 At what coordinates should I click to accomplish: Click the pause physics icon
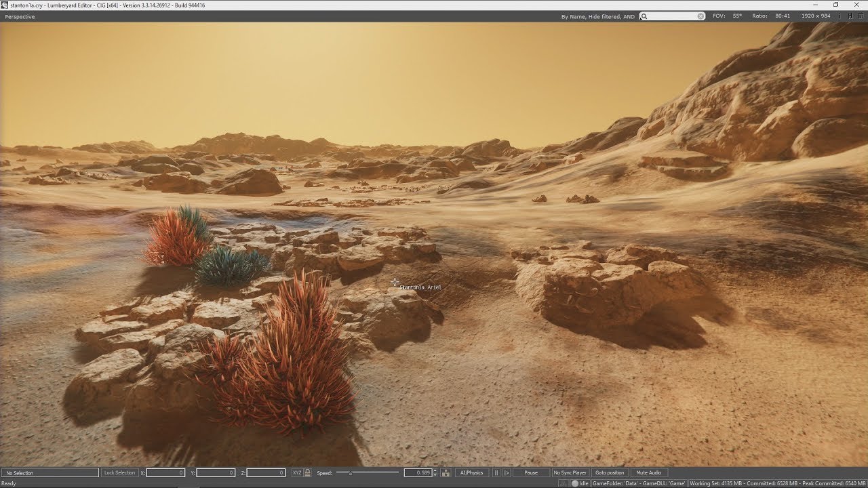[x=496, y=472]
